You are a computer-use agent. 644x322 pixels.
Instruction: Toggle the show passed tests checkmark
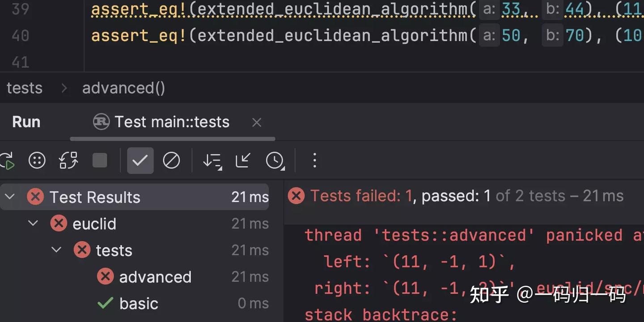pyautogui.click(x=140, y=161)
